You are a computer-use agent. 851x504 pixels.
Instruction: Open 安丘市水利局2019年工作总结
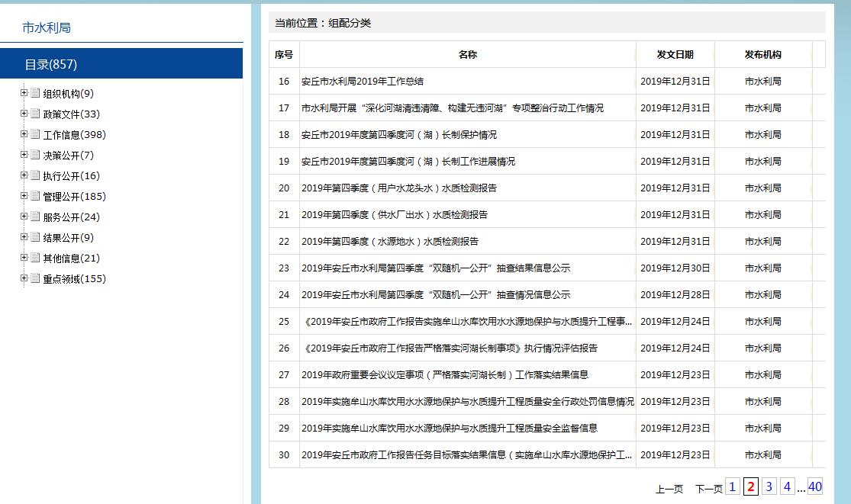363,82
